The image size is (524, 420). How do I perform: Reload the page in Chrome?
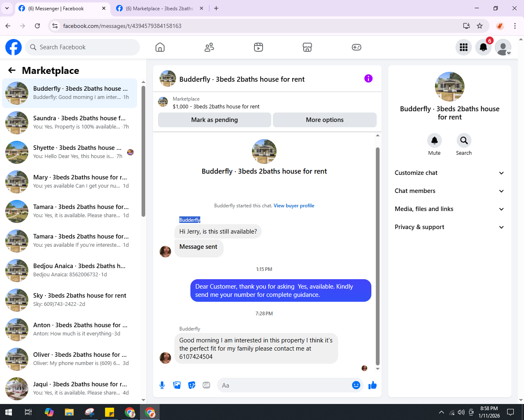coord(37,26)
